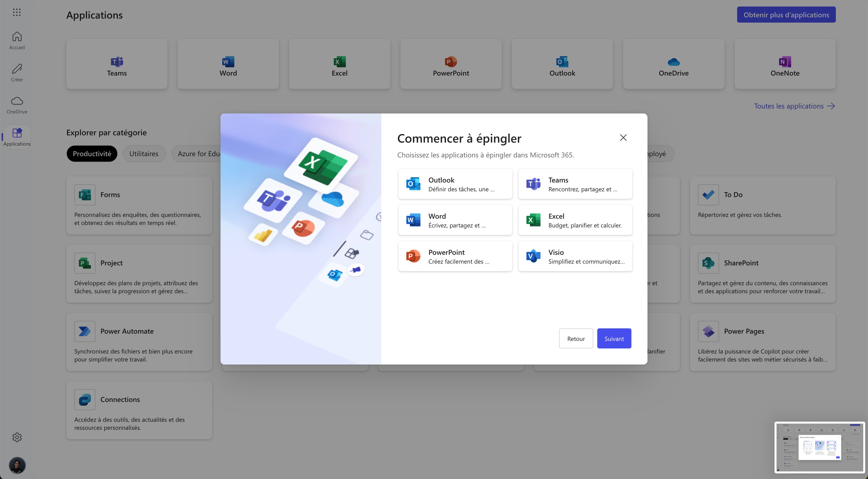Open the Connections app card
868x479 pixels.
coord(139,410)
